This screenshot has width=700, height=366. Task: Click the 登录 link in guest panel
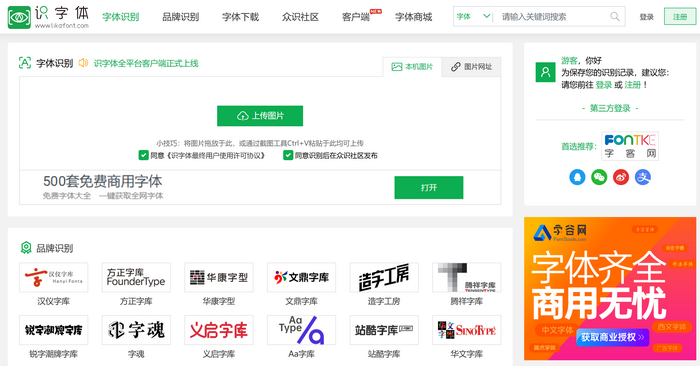coord(604,85)
